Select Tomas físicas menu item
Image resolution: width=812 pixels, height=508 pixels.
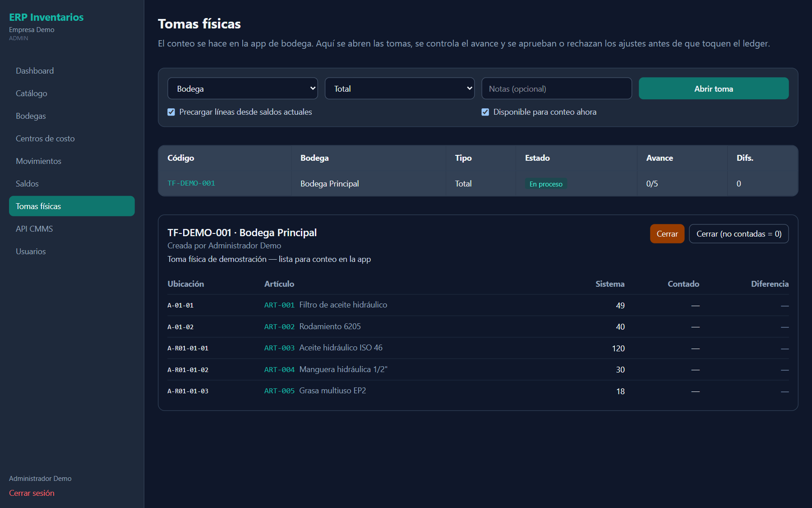72,206
